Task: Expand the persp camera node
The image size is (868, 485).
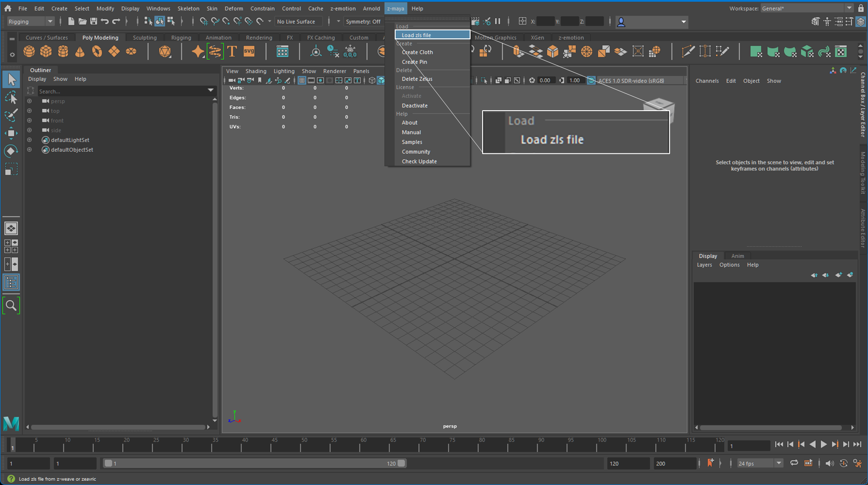Action: point(29,101)
